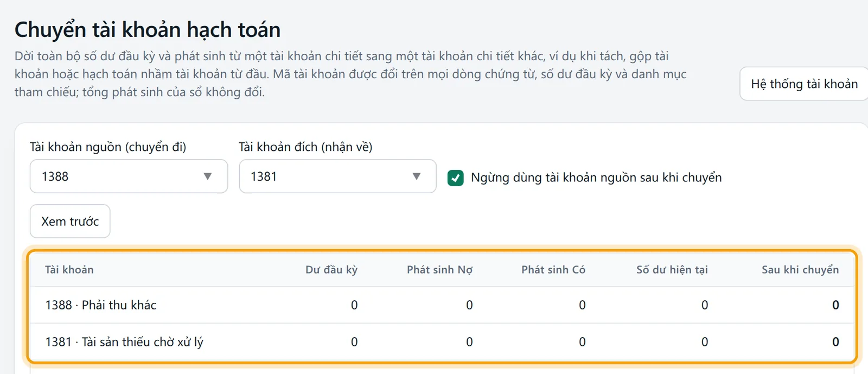This screenshot has height=374, width=868.
Task: Select the row 1388 · Phải thu khác
Action: [442, 305]
